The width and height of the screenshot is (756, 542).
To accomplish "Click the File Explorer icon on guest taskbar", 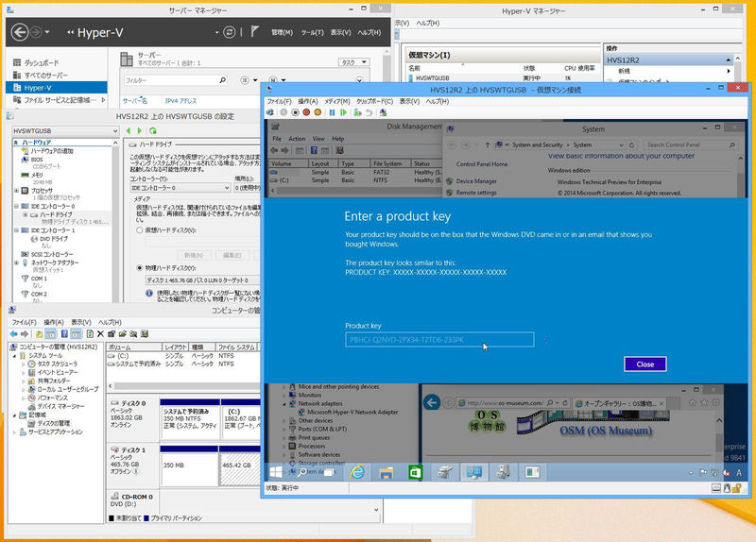I will pos(387,473).
